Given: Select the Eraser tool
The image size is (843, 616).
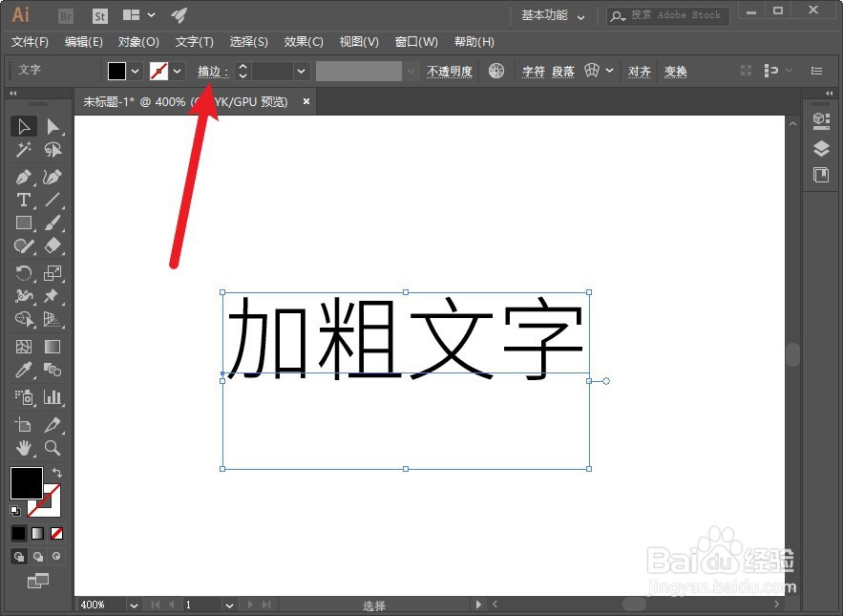Looking at the screenshot, I should [53, 245].
